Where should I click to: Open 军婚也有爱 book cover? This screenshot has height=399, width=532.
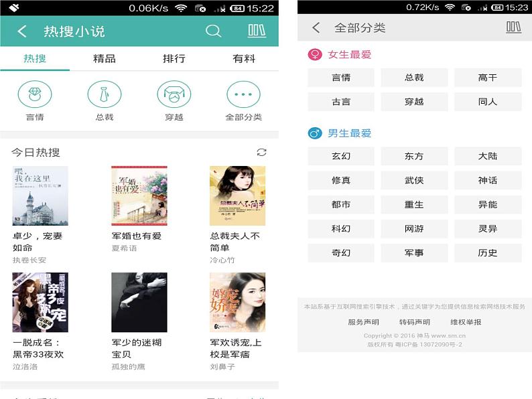tap(139, 196)
